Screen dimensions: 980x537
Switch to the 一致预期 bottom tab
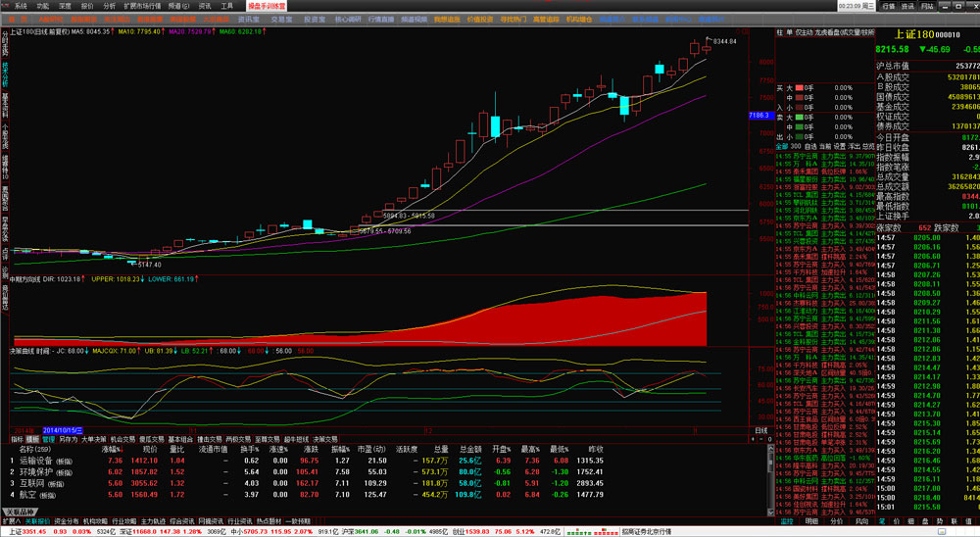point(298,520)
